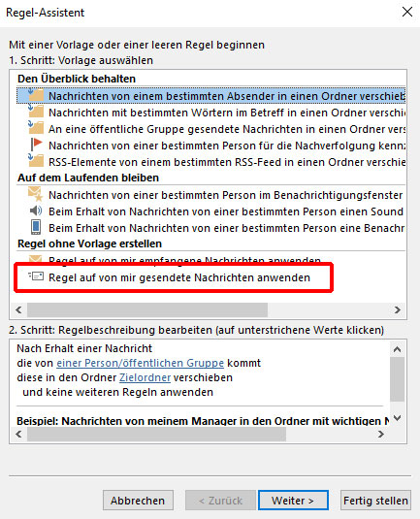420x519 pixels.
Task: Click down arrow of rule description scrollbar
Action: [x=397, y=418]
